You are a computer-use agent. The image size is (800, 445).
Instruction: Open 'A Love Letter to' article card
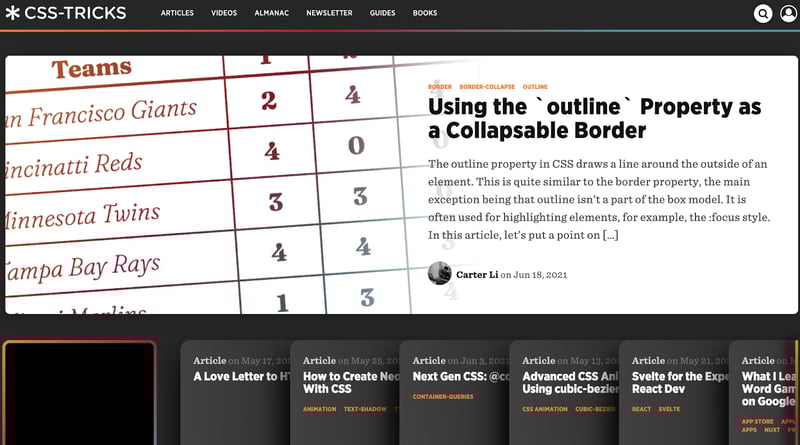click(235, 392)
